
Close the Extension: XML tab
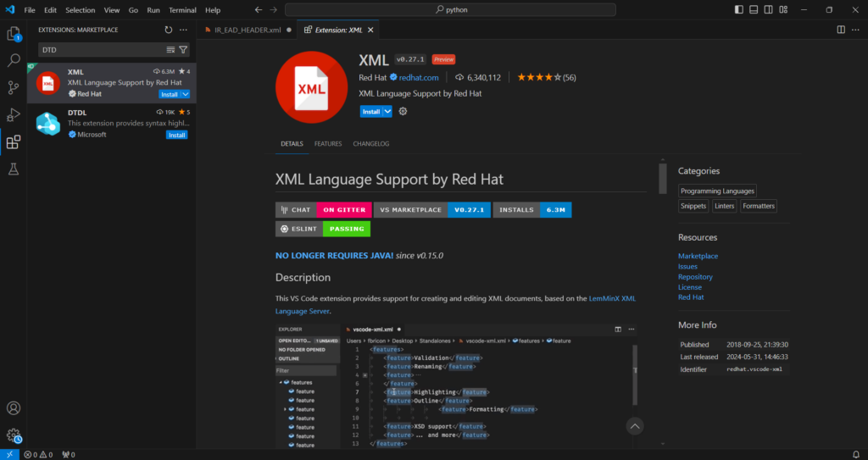[x=371, y=30]
